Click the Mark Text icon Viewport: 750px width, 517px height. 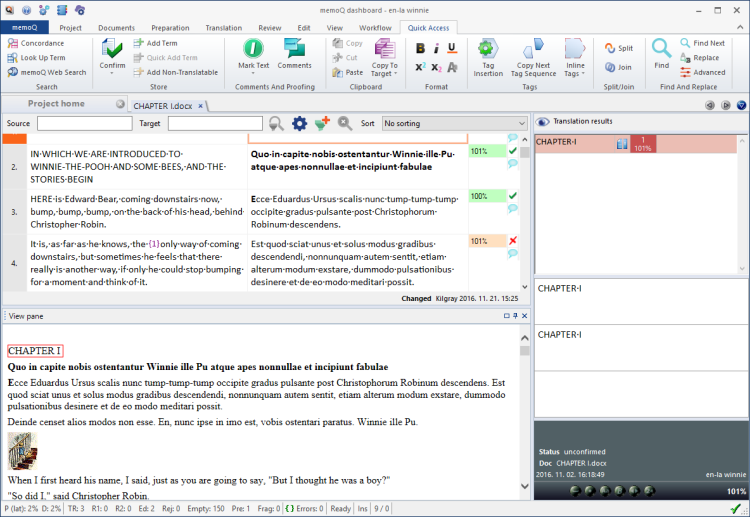click(x=253, y=48)
